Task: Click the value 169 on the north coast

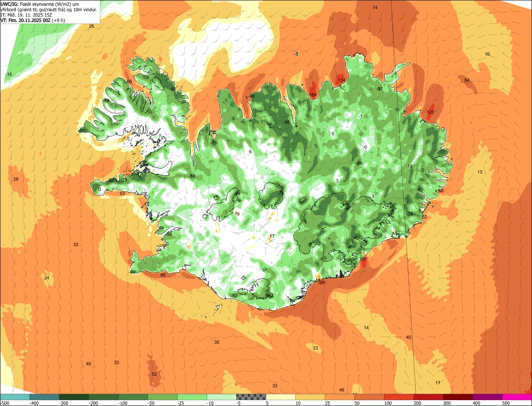Action: pyautogui.click(x=313, y=95)
